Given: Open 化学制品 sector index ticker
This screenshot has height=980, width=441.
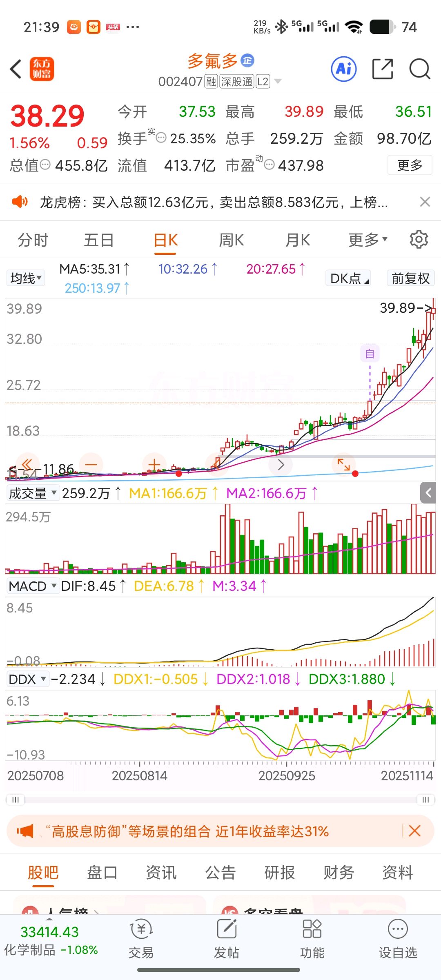Looking at the screenshot, I should (51, 940).
